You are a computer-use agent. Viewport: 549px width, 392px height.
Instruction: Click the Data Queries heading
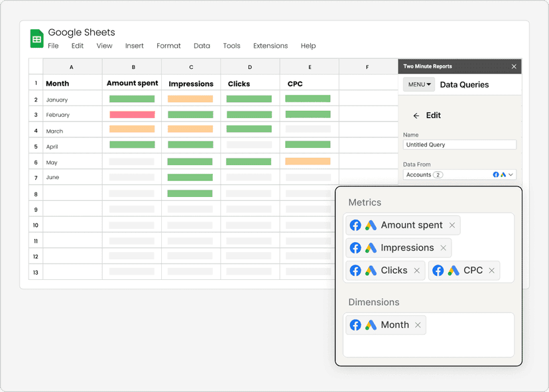[464, 85]
